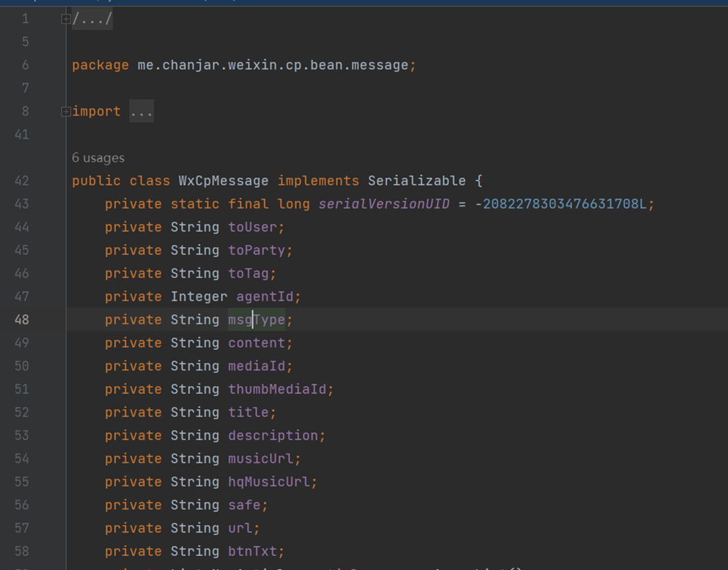
Task: Open the 6 usages hint
Action: pos(98,158)
